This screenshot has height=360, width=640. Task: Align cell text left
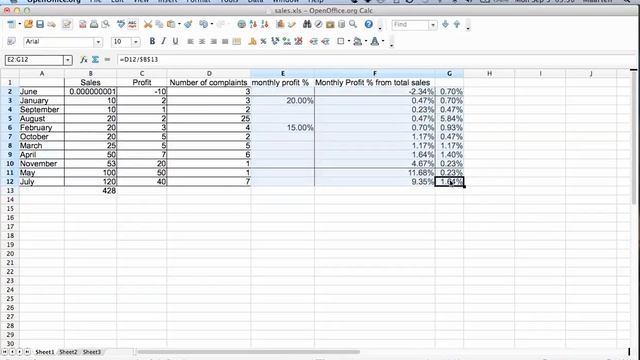(x=190, y=41)
